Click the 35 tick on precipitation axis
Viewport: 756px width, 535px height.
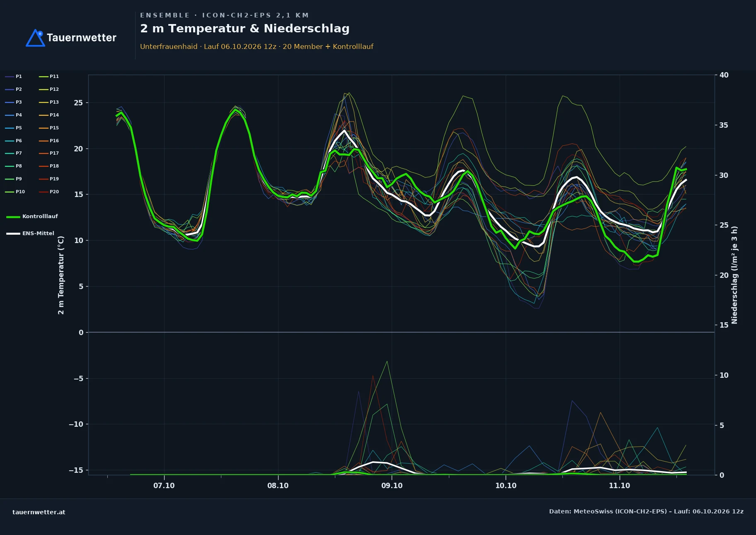[x=724, y=125]
